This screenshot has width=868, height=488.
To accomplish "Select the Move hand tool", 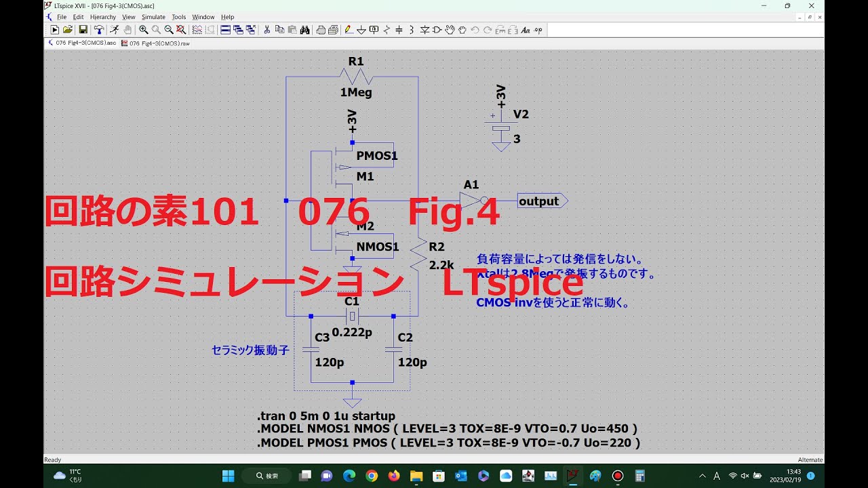I will (450, 30).
